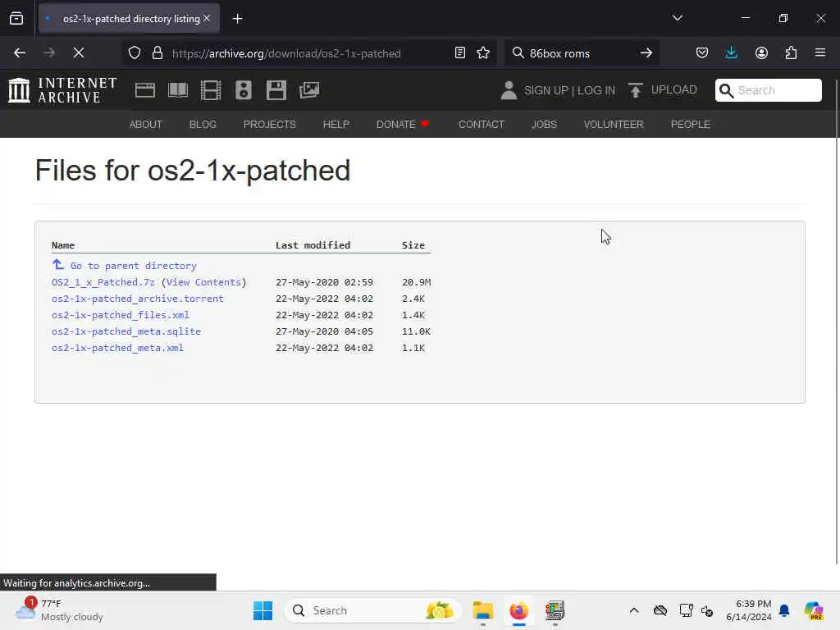The width and height of the screenshot is (840, 630).
Task: Open Pocket save icon
Action: [702, 52]
